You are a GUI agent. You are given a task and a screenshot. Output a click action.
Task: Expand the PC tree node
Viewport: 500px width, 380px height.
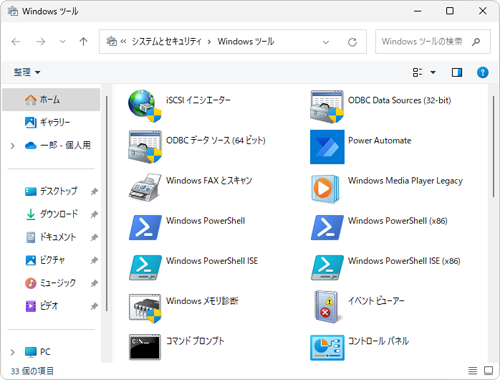point(13,352)
